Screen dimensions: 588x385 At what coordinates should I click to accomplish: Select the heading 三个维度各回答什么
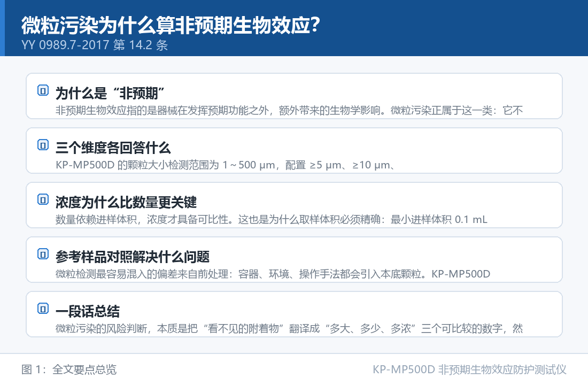click(113, 148)
